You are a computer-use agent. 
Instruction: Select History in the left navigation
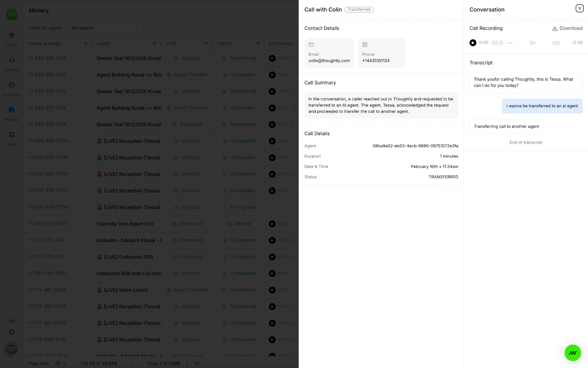pos(11,113)
